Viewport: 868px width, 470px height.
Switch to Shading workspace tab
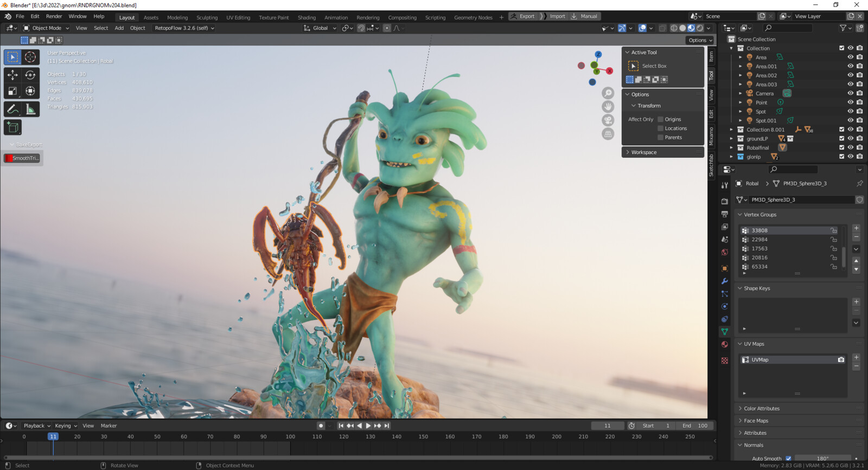coord(307,17)
